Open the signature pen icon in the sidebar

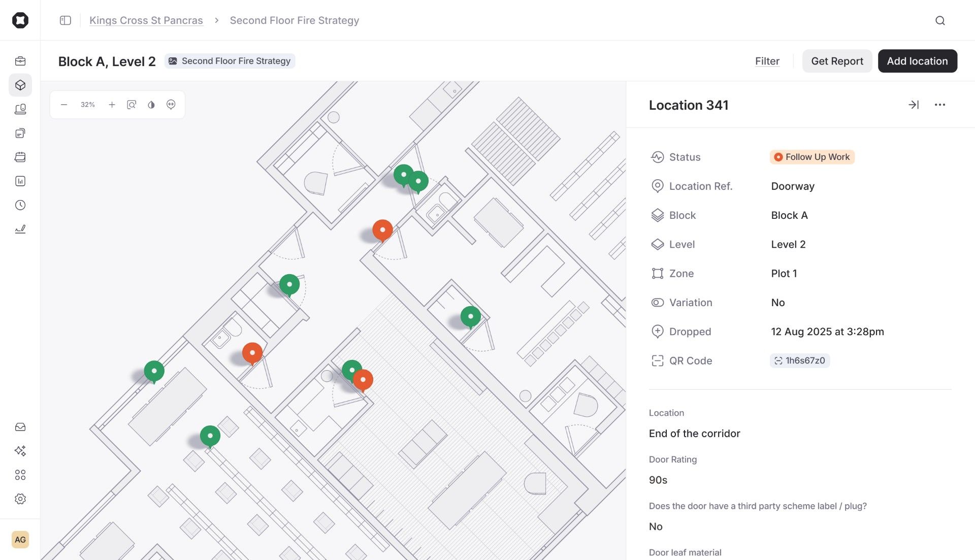(20, 229)
